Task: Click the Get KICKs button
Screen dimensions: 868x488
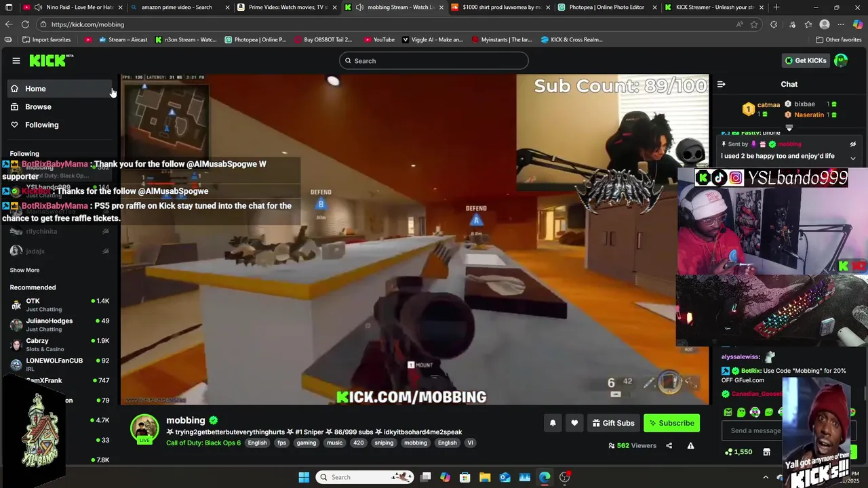Action: click(806, 60)
